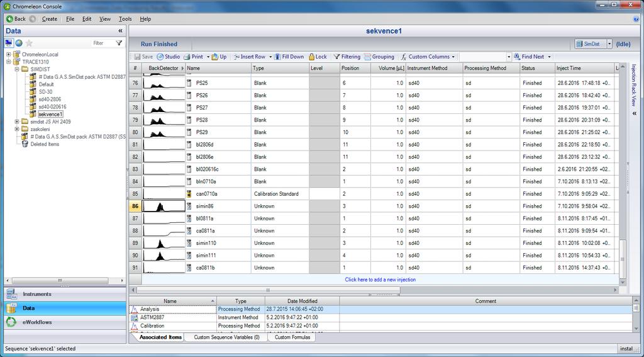Image resolution: width=644 pixels, height=357 pixels.
Task: Expand the zaskoleni folder node
Action: click(17, 128)
